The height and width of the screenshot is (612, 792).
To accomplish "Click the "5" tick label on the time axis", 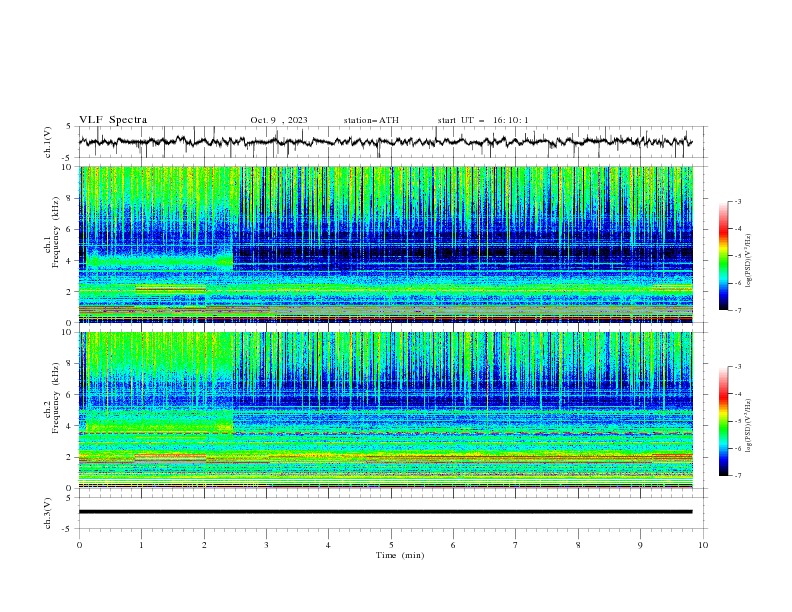I will click(391, 545).
